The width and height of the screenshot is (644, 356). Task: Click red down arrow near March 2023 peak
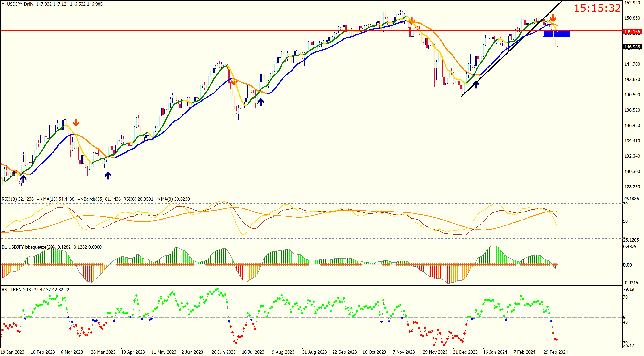pyautogui.click(x=76, y=123)
